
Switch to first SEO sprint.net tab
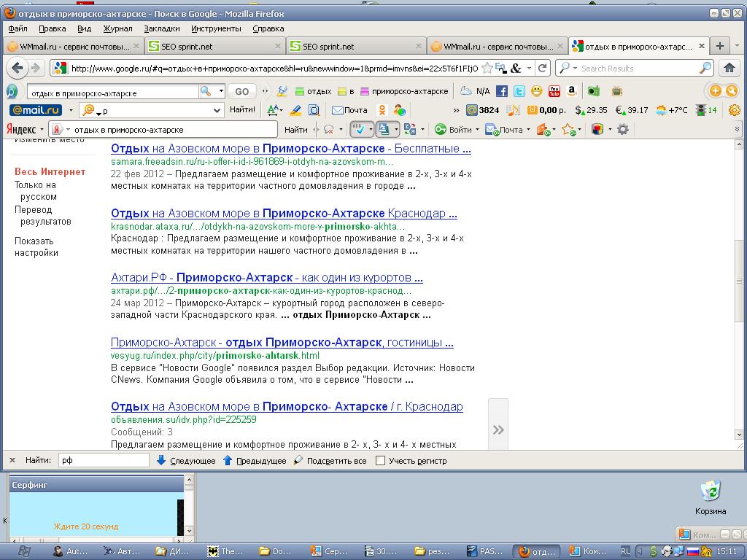[x=215, y=46]
